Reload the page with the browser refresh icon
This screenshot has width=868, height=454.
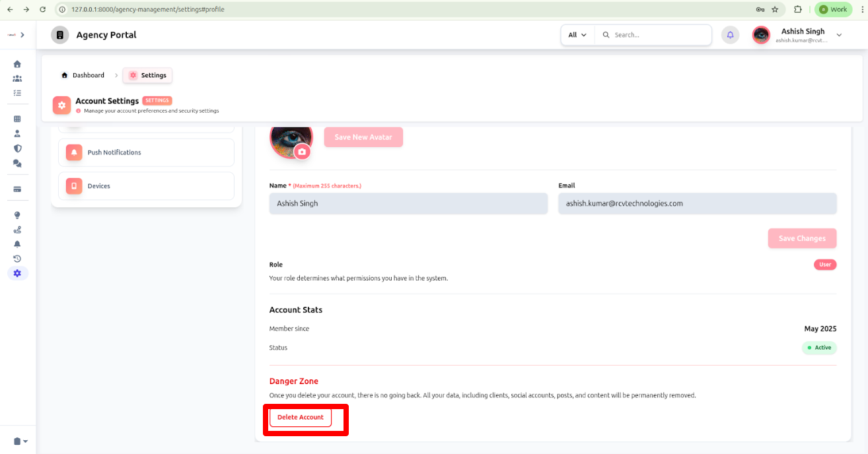tap(42, 9)
